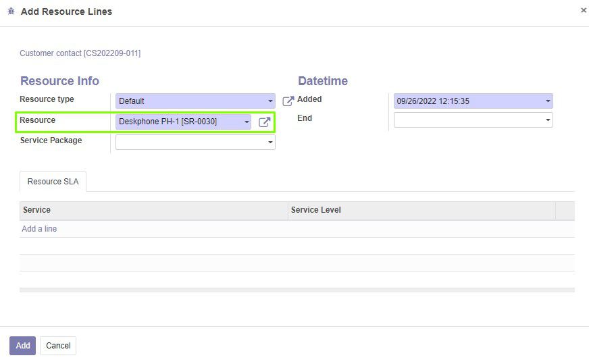The height and width of the screenshot is (364, 589).
Task: Open the debug bug icon menu
Action: (x=11, y=11)
